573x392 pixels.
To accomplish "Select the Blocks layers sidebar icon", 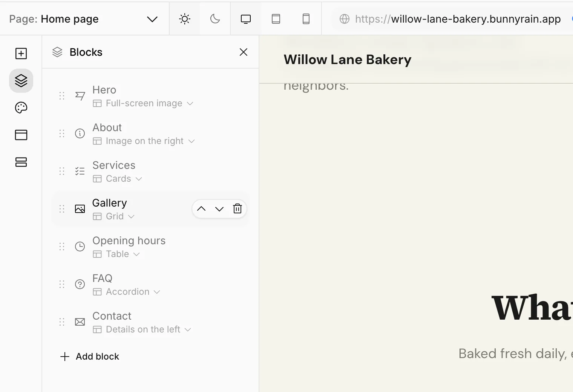I will [x=21, y=81].
